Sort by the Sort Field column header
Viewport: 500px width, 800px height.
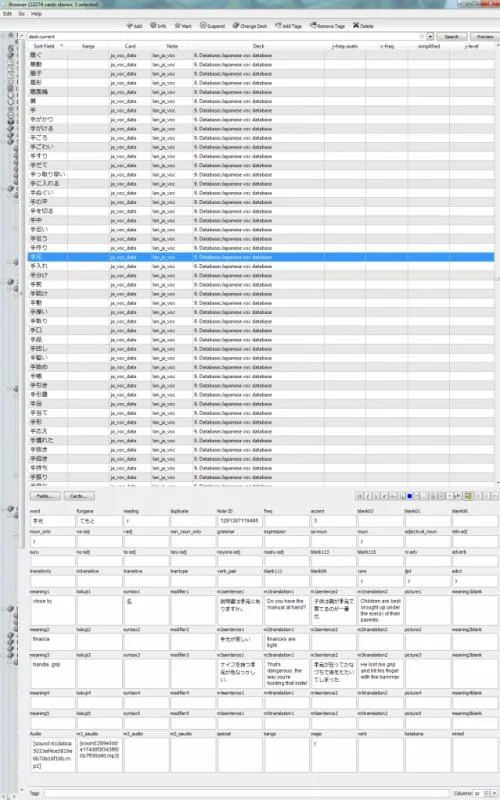coord(47,46)
